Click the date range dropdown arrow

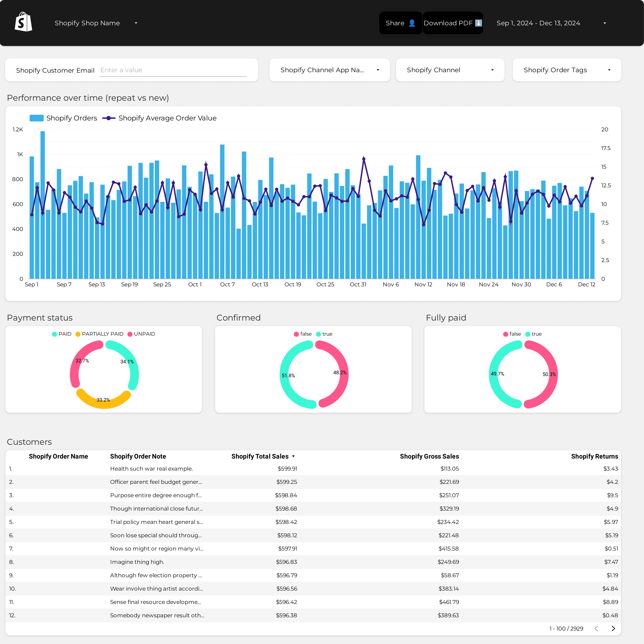pos(605,23)
